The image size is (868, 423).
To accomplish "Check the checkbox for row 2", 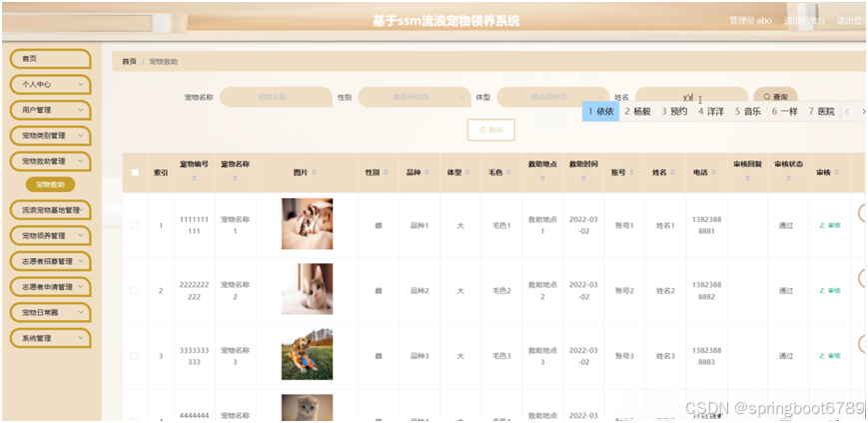I will tap(135, 291).
